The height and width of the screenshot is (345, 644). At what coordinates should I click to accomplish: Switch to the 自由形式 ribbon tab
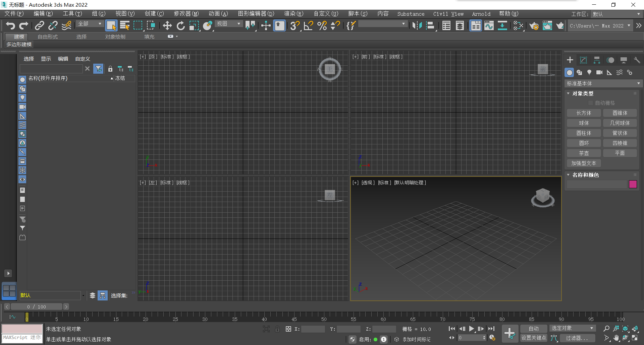point(47,37)
